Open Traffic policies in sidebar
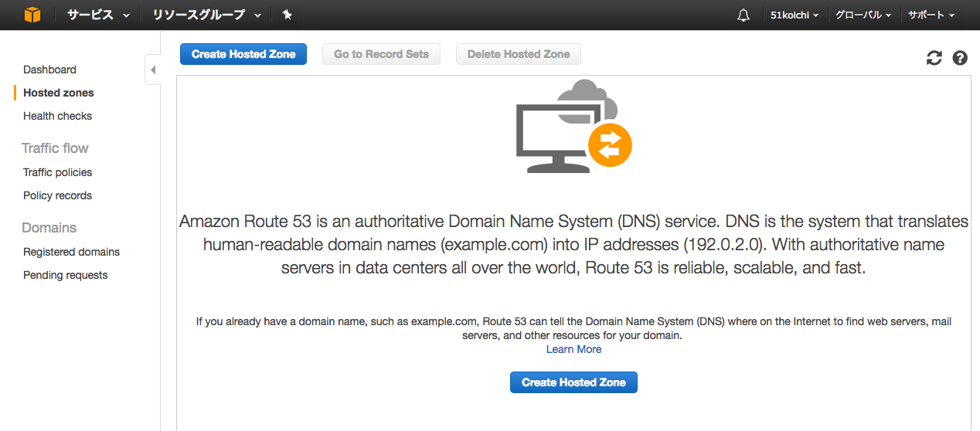 tap(57, 172)
